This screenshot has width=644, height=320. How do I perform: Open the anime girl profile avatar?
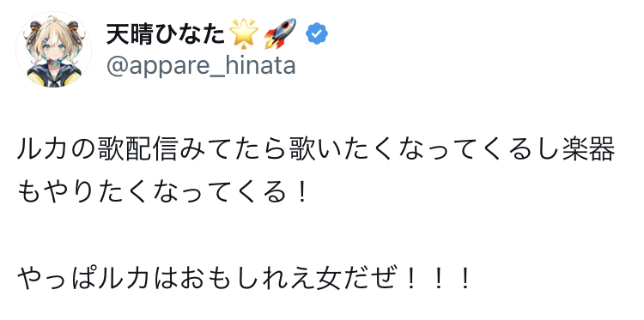[53, 49]
